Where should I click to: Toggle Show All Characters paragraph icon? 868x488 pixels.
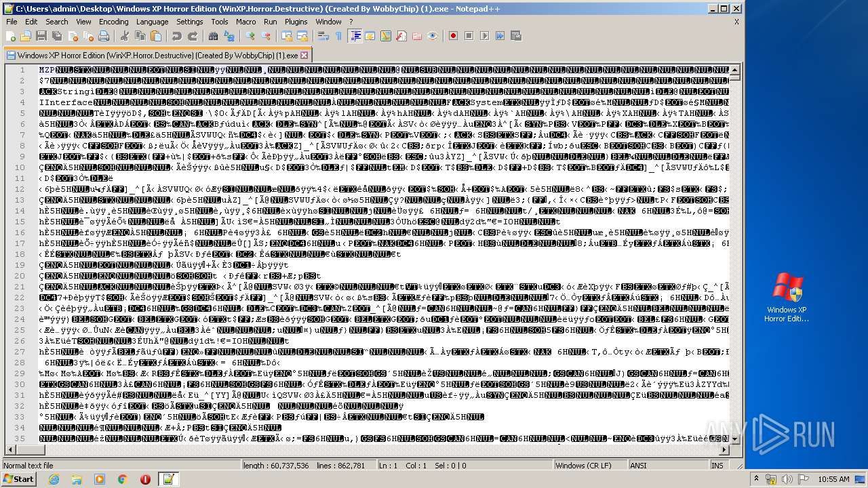coord(338,36)
